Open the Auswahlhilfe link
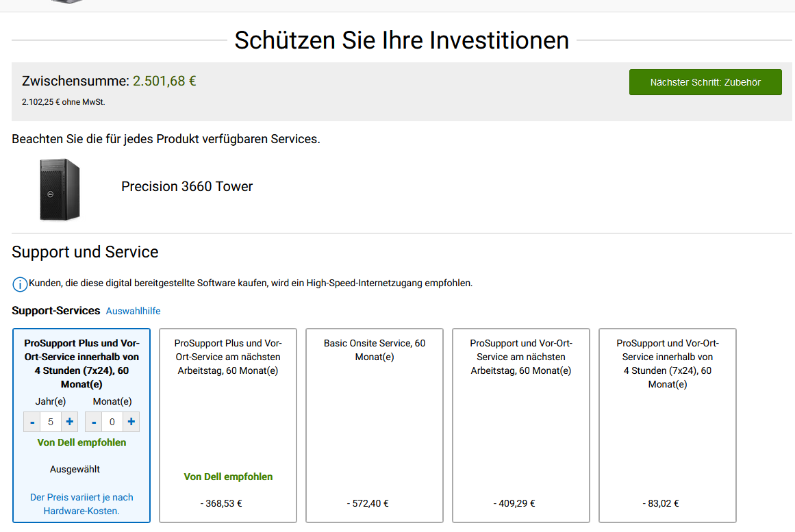The height and width of the screenshot is (532, 795). coord(133,310)
